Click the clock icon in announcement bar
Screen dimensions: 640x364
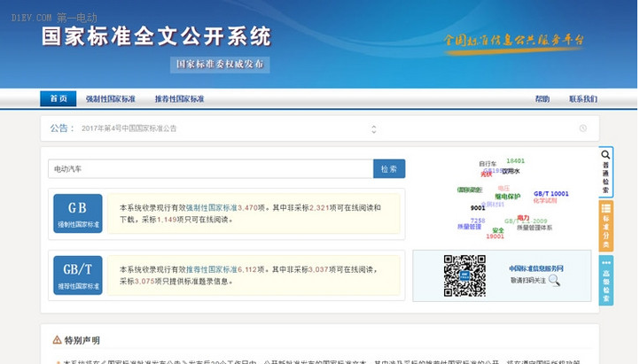(583, 128)
